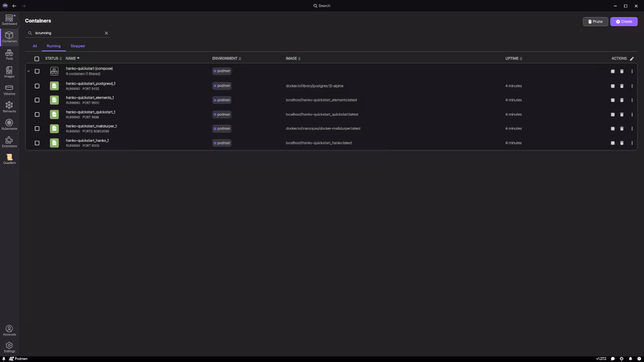Switch to the All containers tab

pyautogui.click(x=35, y=46)
